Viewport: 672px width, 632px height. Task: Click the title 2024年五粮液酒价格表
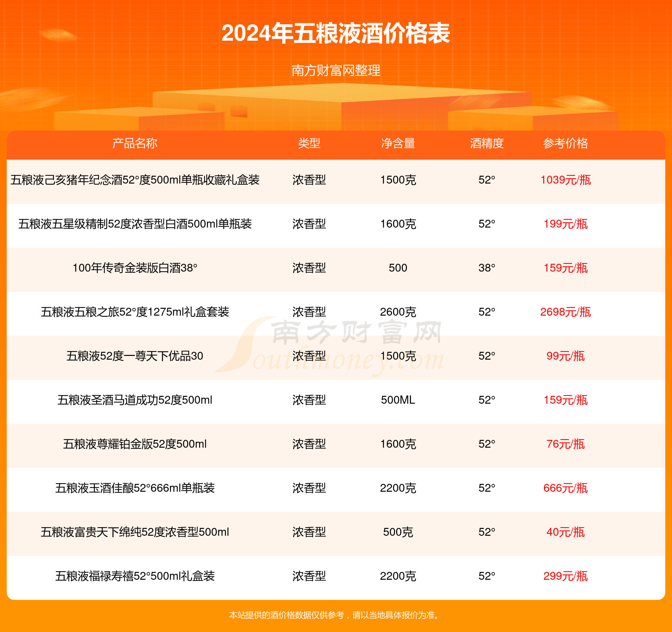pyautogui.click(x=336, y=34)
